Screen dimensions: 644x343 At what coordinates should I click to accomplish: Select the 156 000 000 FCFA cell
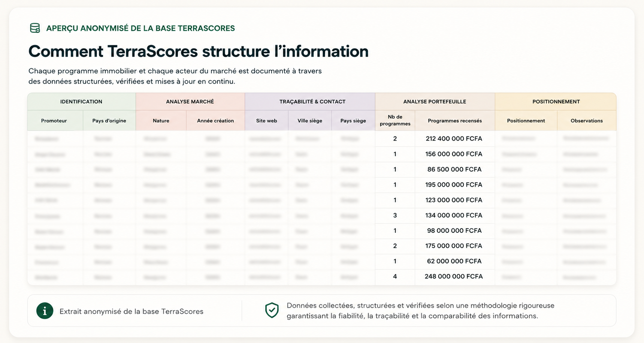pos(454,154)
